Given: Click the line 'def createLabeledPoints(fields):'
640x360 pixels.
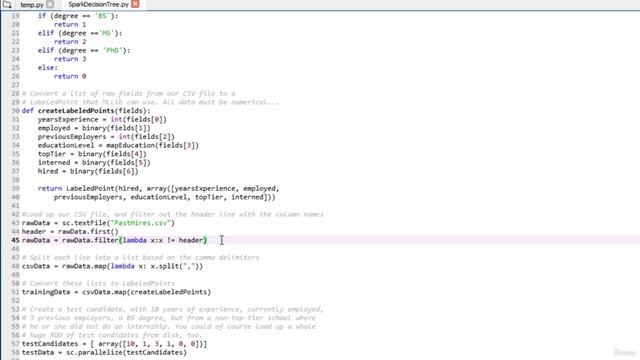Looking at the screenshot, I should click(x=86, y=111).
